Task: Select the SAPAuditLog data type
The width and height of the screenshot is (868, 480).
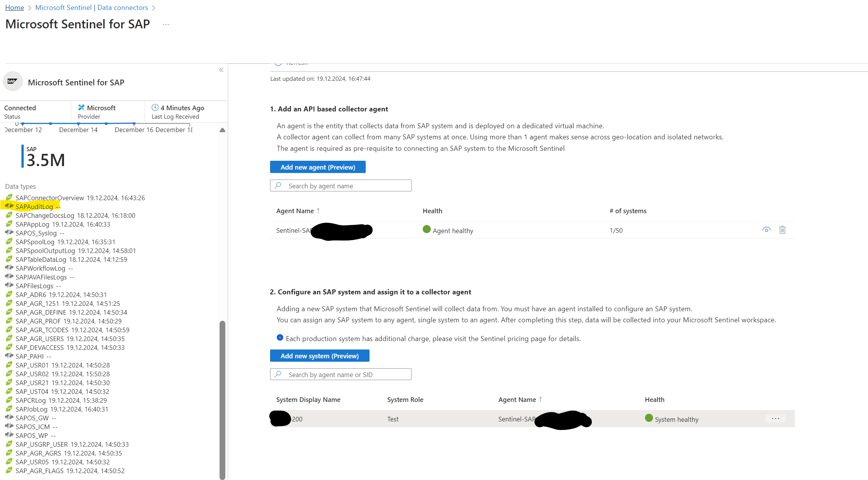Action: pos(34,206)
